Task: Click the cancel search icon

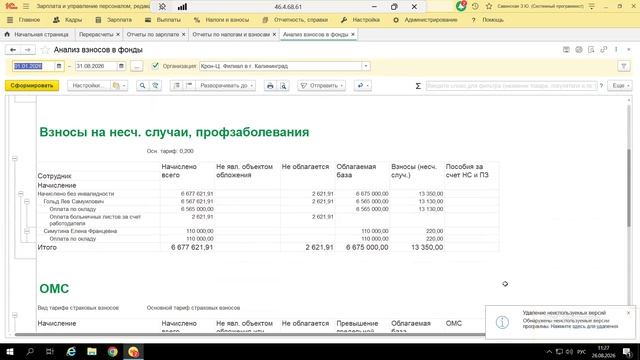Action: pos(155,86)
